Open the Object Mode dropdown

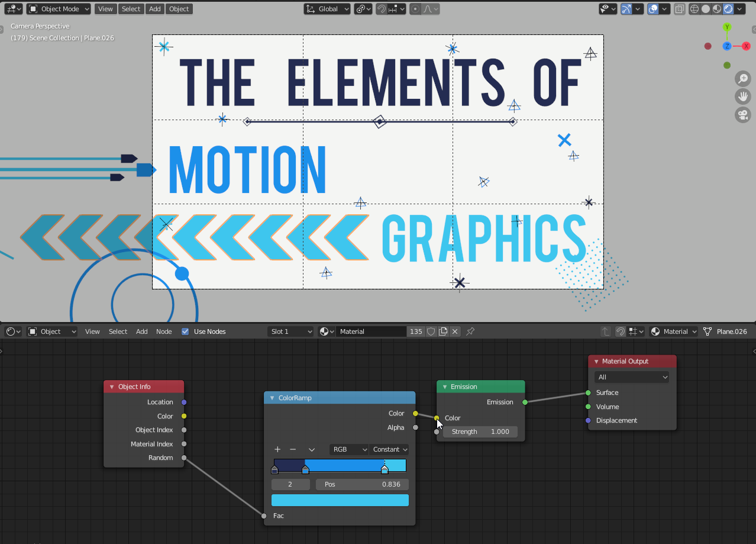tap(59, 9)
